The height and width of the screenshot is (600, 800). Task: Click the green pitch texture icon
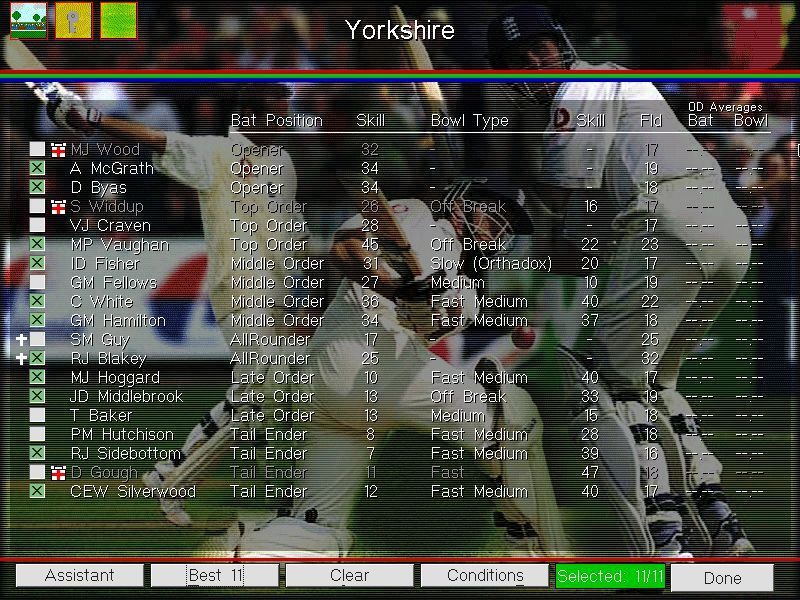point(119,20)
